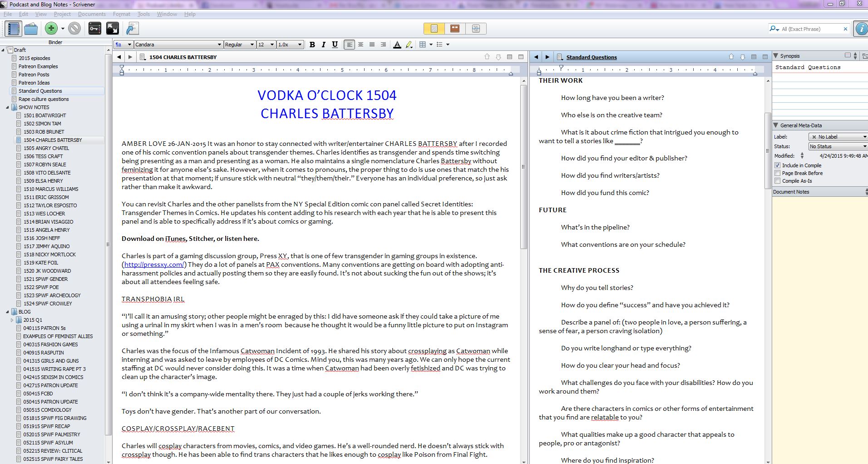Insert table via table icon
The height and width of the screenshot is (464, 868).
423,45
